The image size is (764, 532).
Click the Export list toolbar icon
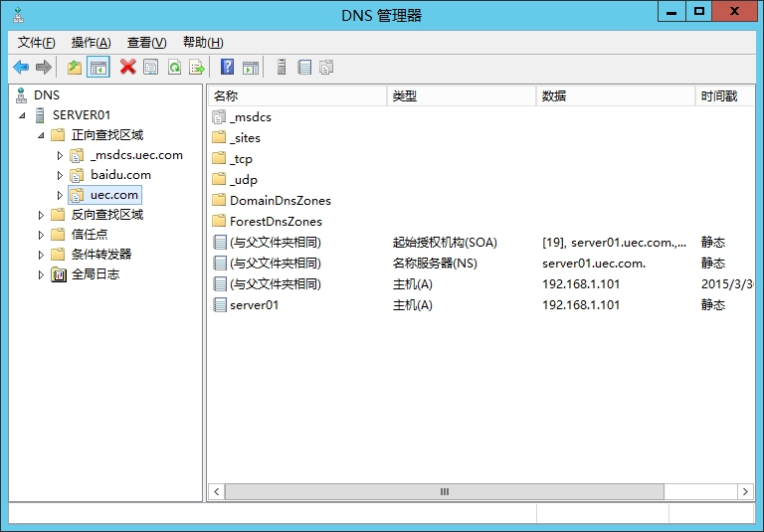(x=197, y=67)
